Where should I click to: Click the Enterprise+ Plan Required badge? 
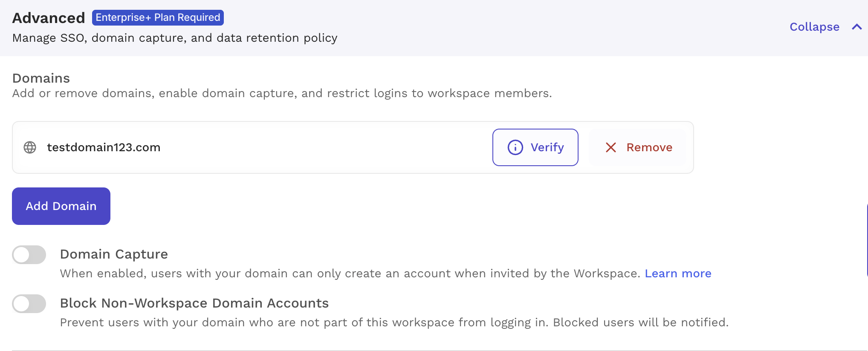[157, 17]
